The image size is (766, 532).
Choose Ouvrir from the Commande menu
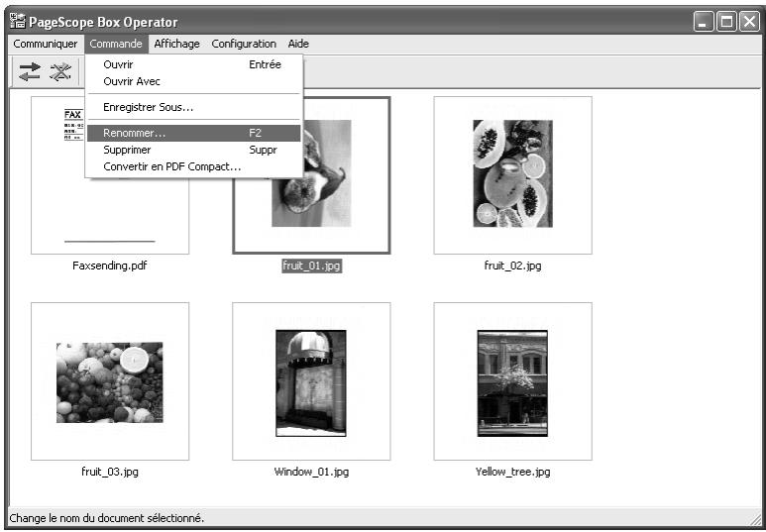pyautogui.click(x=194, y=64)
